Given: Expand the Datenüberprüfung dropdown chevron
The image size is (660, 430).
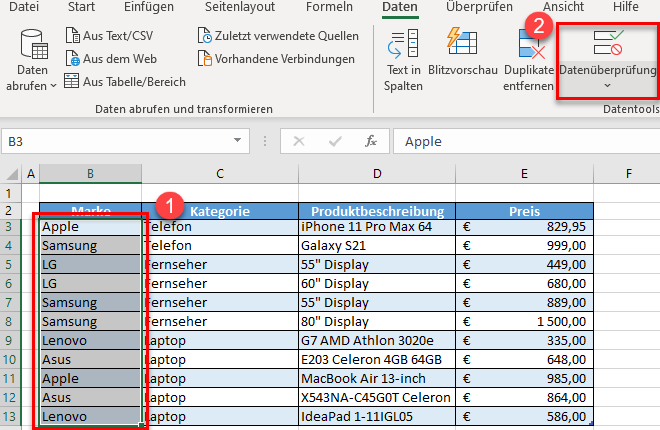Looking at the screenshot, I should tap(607, 85).
